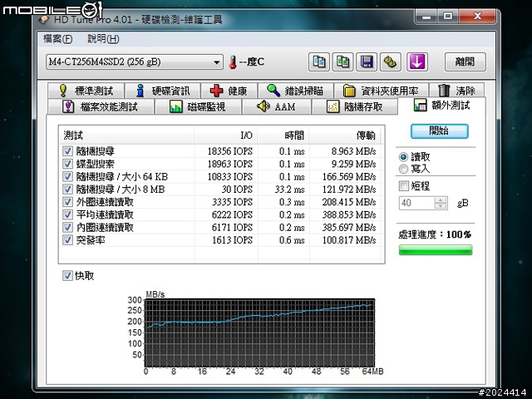Click the 208.415 MB/s transfer value
Image resolution: width=532 pixels, height=399 pixels.
349,202
